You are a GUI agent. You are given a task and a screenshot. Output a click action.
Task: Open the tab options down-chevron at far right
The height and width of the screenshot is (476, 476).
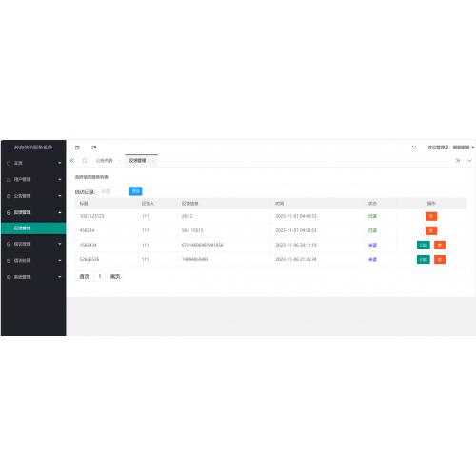(469, 161)
